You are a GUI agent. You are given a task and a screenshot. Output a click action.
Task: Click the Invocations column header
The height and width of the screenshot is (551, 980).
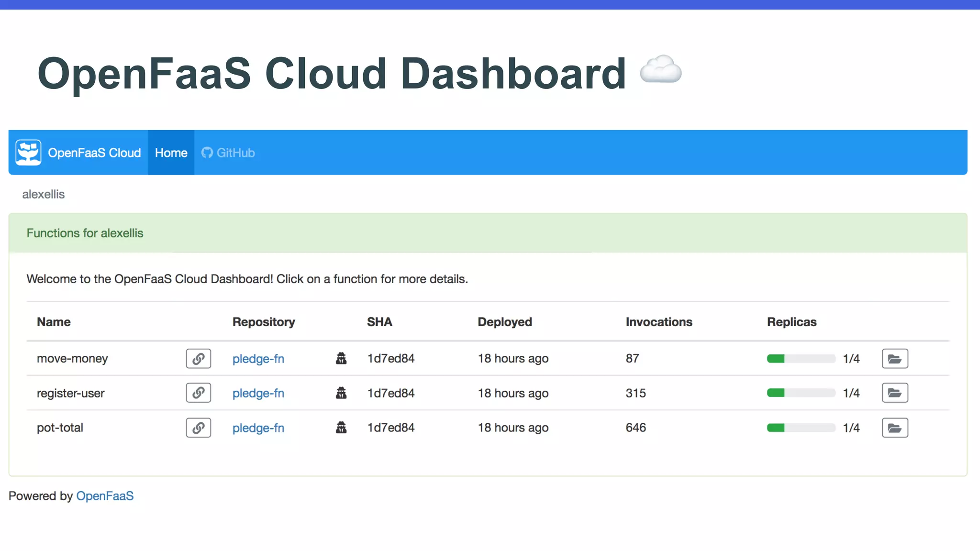[x=659, y=322]
